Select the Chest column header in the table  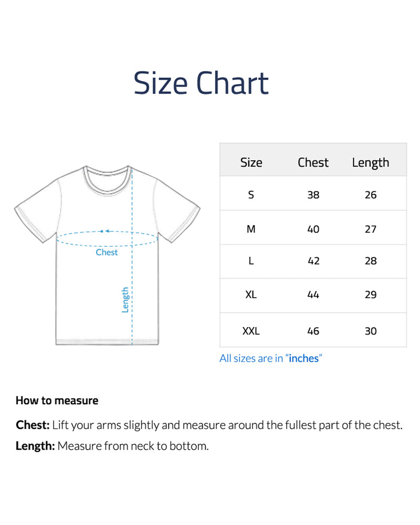point(313,163)
